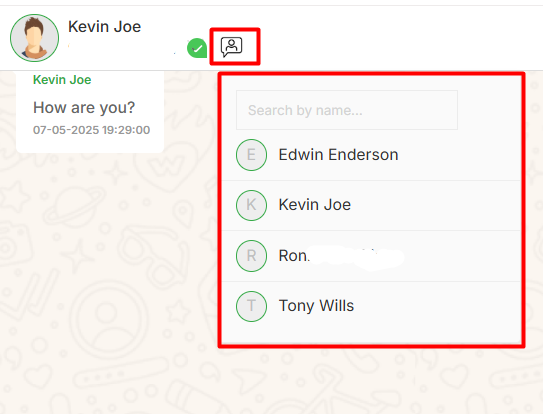Assign the chat to Edwin Enderson
The image size is (543, 414).
click(371, 155)
